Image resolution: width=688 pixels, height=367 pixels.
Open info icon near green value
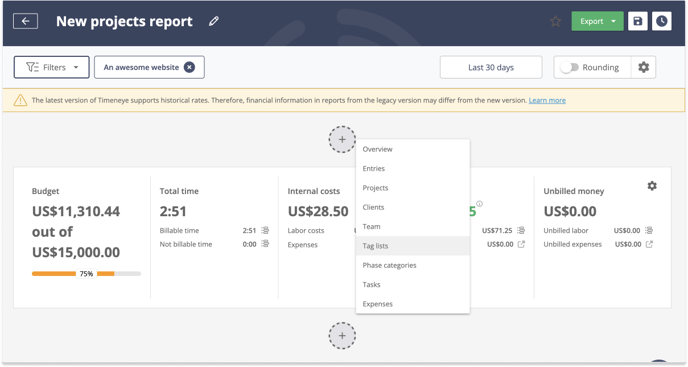click(x=480, y=204)
